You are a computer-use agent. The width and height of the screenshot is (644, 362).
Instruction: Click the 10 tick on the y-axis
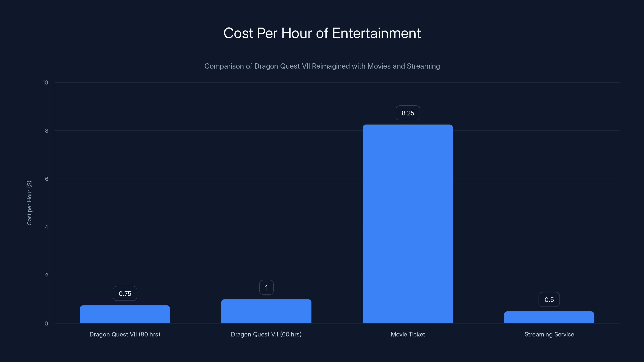[x=46, y=82]
